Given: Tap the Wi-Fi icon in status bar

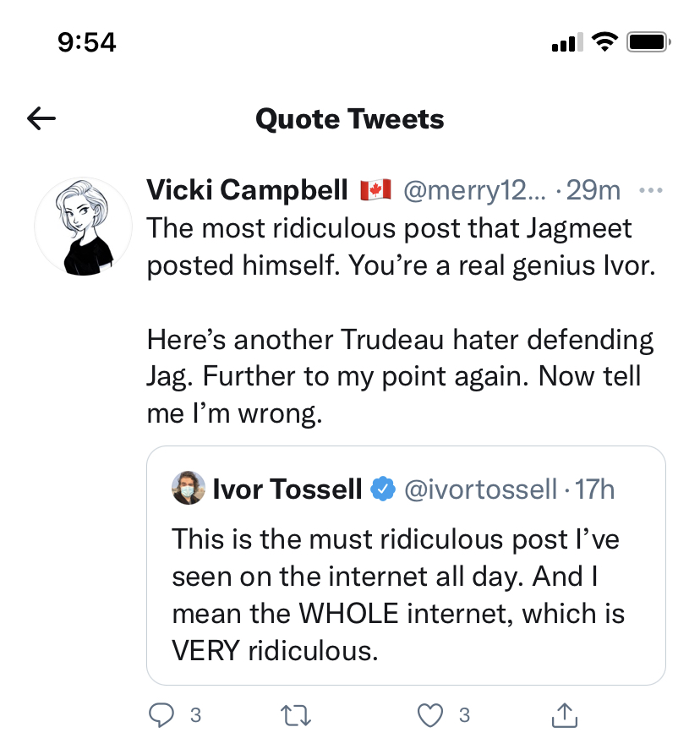Looking at the screenshot, I should [x=604, y=41].
